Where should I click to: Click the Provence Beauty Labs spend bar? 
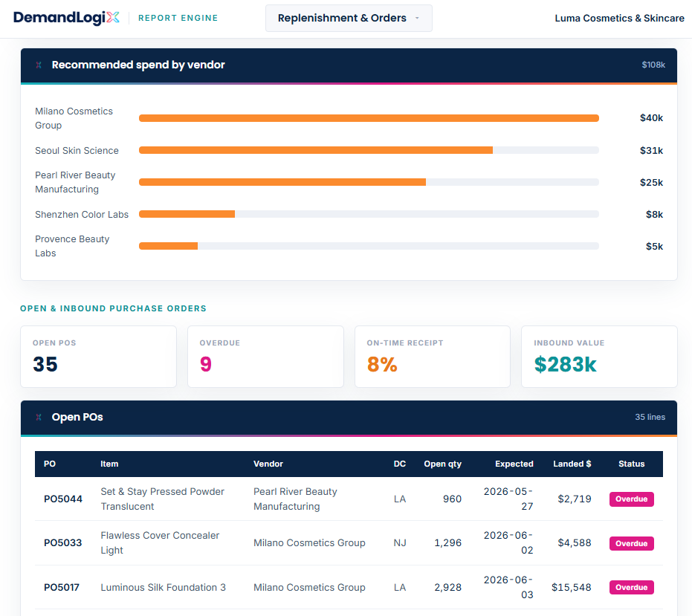coord(369,246)
